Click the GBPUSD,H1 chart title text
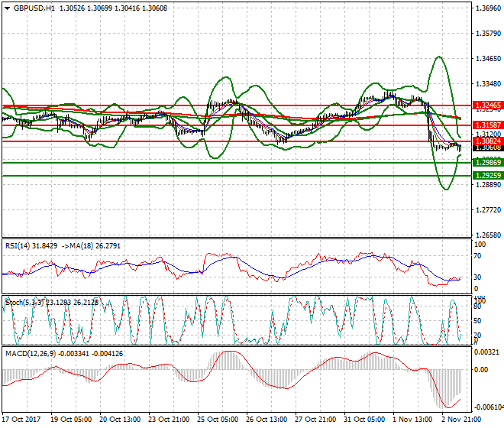Screen dimensions: 504x428 click(x=34, y=8)
